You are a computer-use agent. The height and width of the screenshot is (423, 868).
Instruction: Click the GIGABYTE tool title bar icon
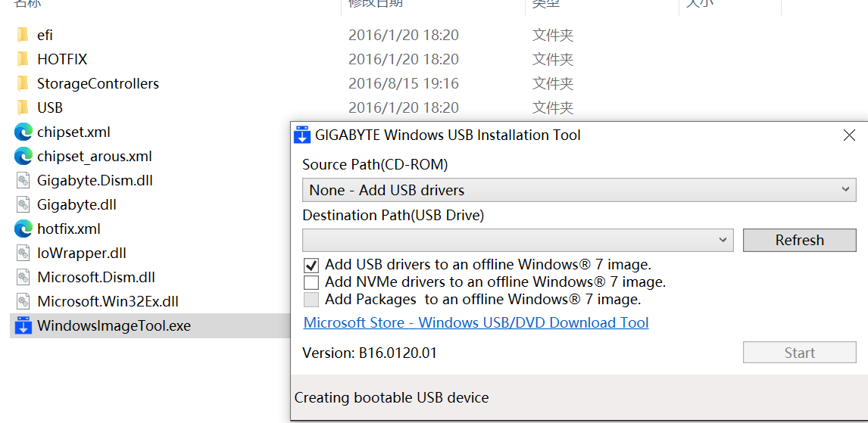[x=302, y=135]
